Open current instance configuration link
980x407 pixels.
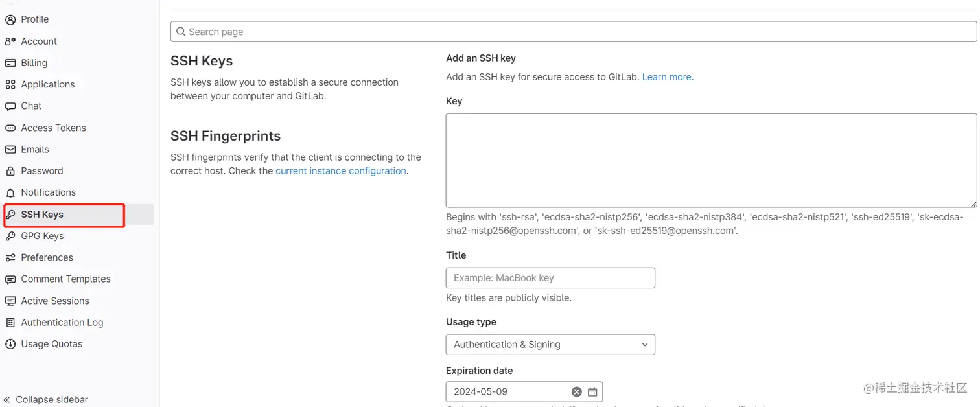pos(341,171)
